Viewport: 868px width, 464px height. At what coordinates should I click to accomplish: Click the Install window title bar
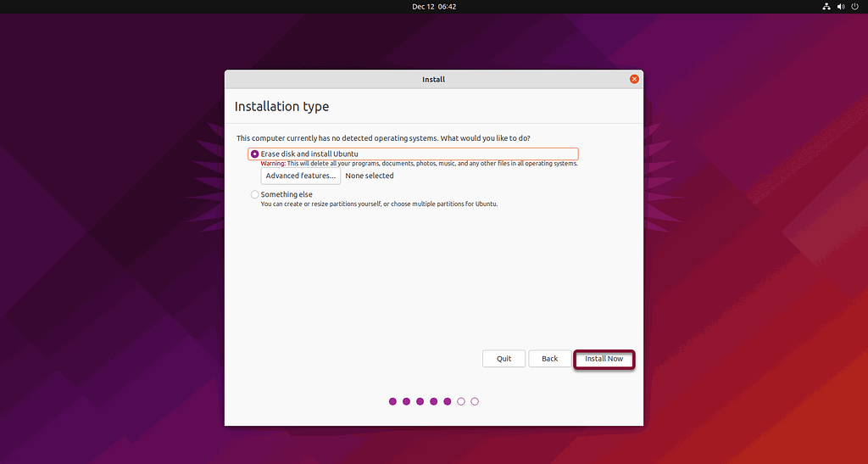[x=433, y=79]
